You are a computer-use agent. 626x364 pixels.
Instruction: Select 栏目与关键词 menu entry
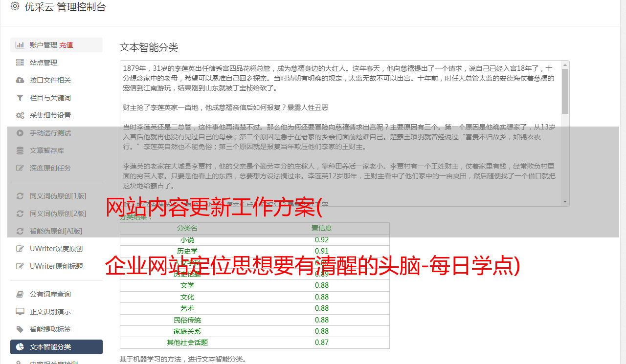point(56,98)
